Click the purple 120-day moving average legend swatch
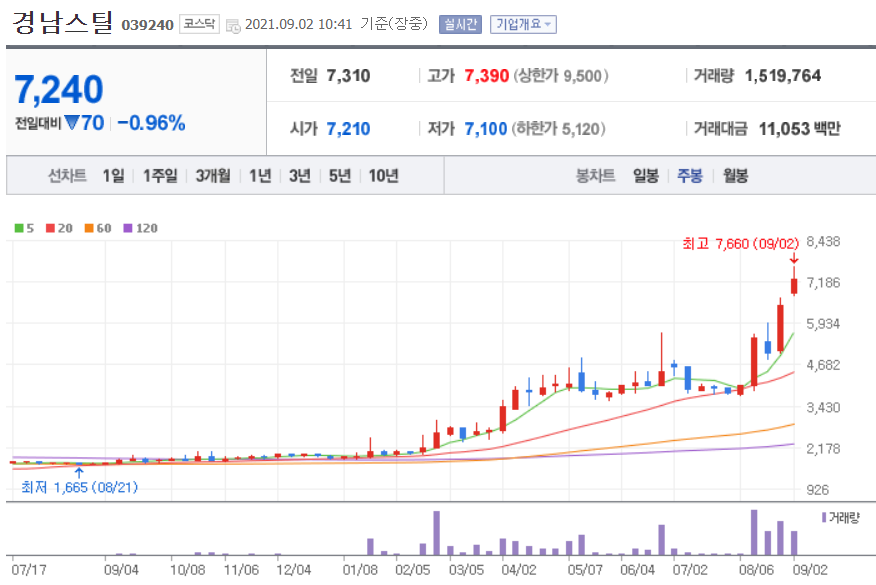This screenshot has height=585, width=876. 128,227
